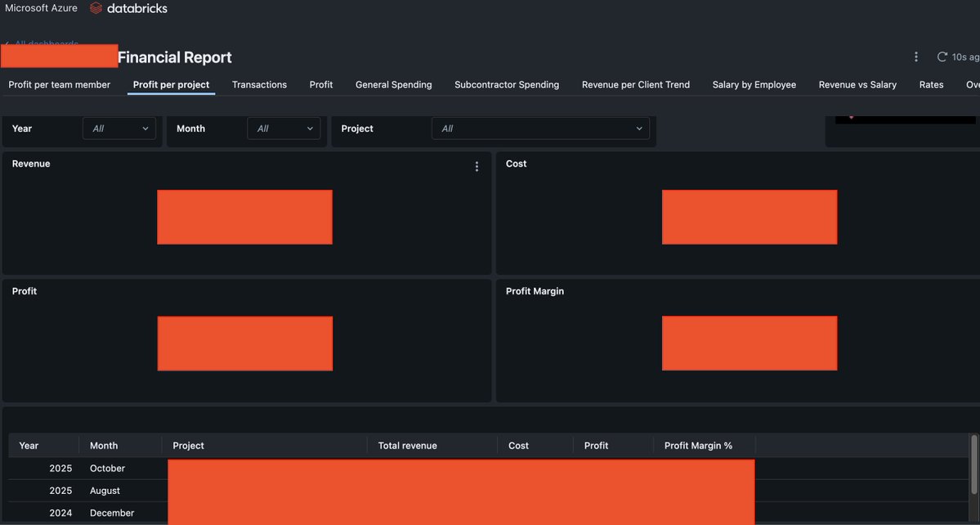Switch to the Transactions tab
The height and width of the screenshot is (525, 980).
(259, 84)
